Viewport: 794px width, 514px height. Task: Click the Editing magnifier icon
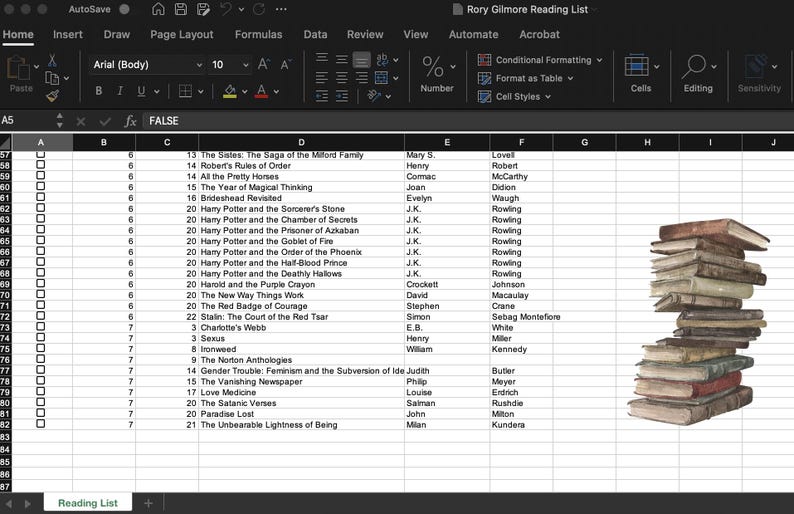(x=694, y=66)
